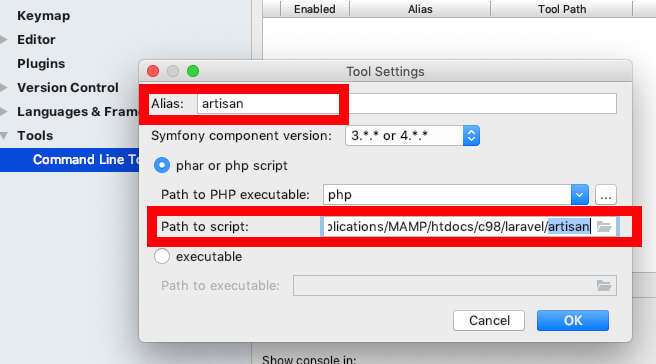Screen dimensions: 656x364
Task: Collapse the Tools settings section
Action: [x=4, y=136]
